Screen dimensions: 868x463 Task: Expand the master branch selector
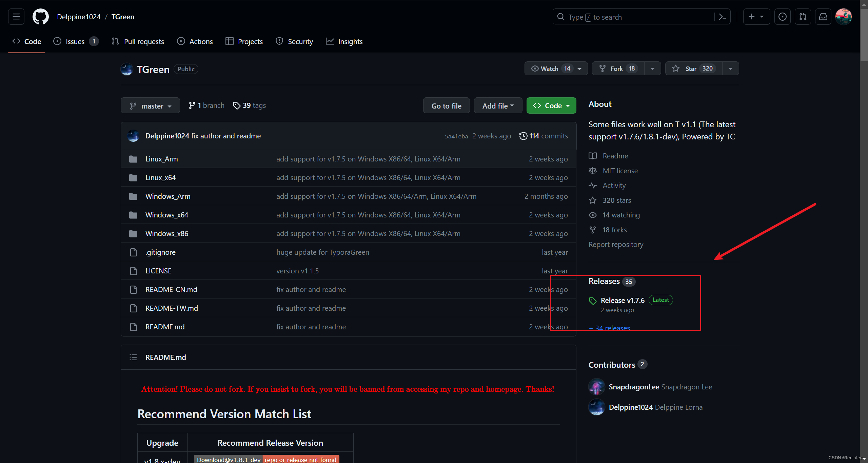tap(150, 106)
